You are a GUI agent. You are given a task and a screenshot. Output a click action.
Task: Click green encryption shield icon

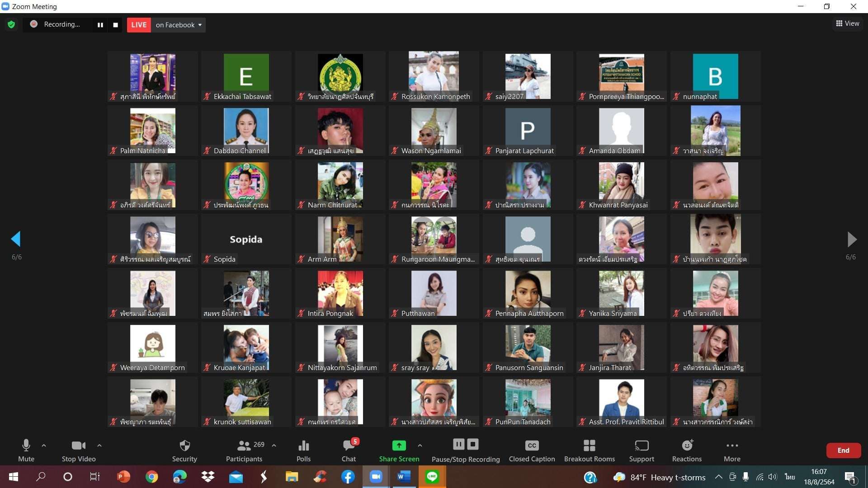(x=11, y=24)
